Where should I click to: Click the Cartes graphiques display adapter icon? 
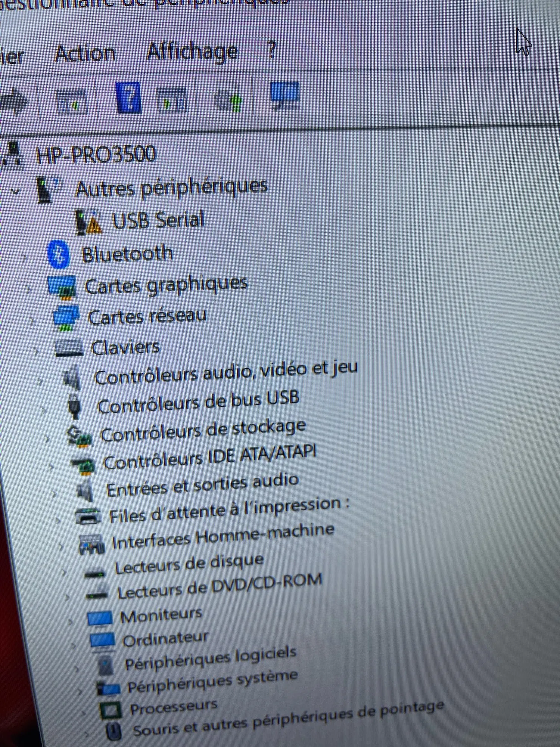click(62, 287)
